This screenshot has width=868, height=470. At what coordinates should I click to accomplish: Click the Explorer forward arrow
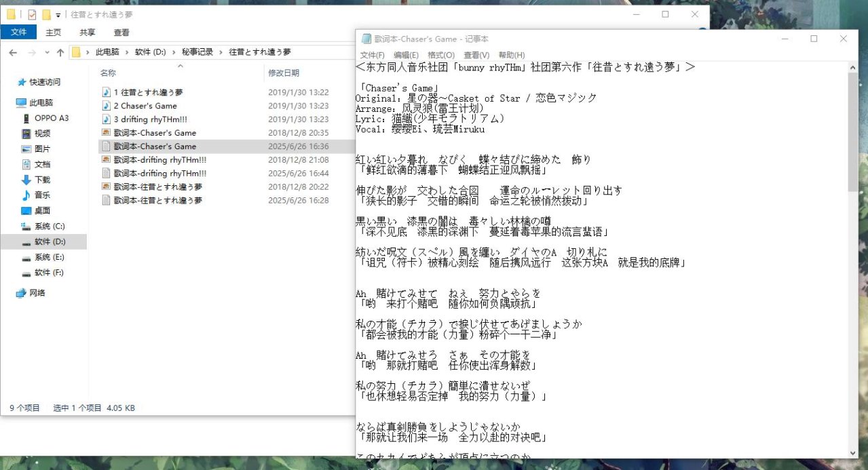coord(31,52)
